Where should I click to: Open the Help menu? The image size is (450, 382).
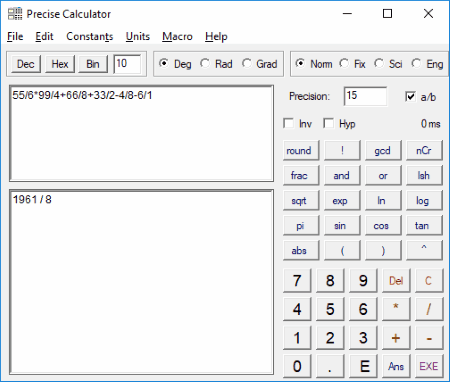[x=216, y=36]
